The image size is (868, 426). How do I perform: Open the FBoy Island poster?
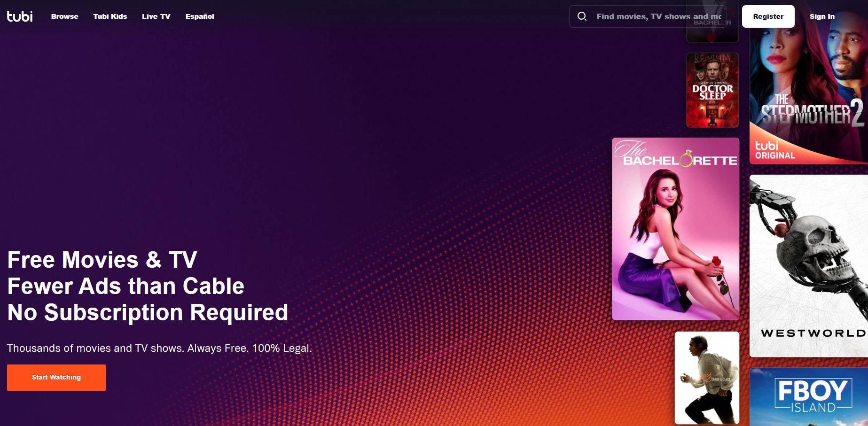click(x=809, y=397)
